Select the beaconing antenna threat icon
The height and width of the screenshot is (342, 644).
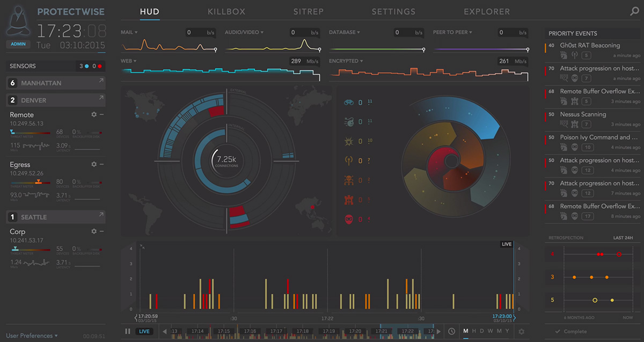(x=348, y=161)
